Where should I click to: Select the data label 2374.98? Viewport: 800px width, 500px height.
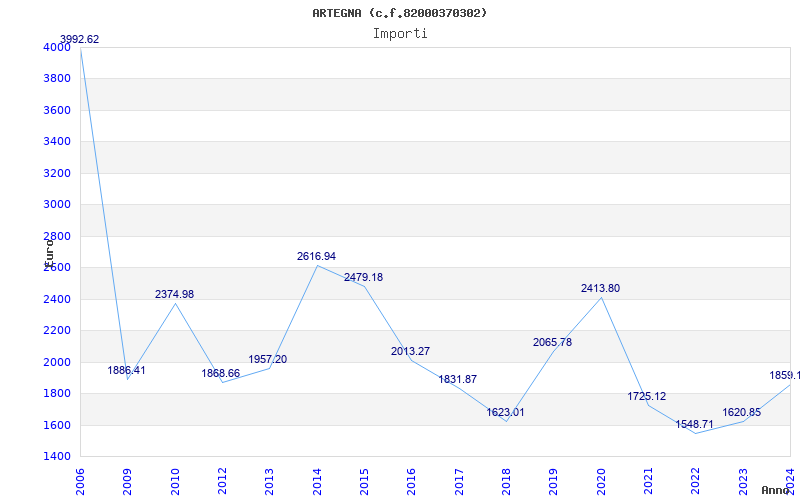(x=174, y=294)
